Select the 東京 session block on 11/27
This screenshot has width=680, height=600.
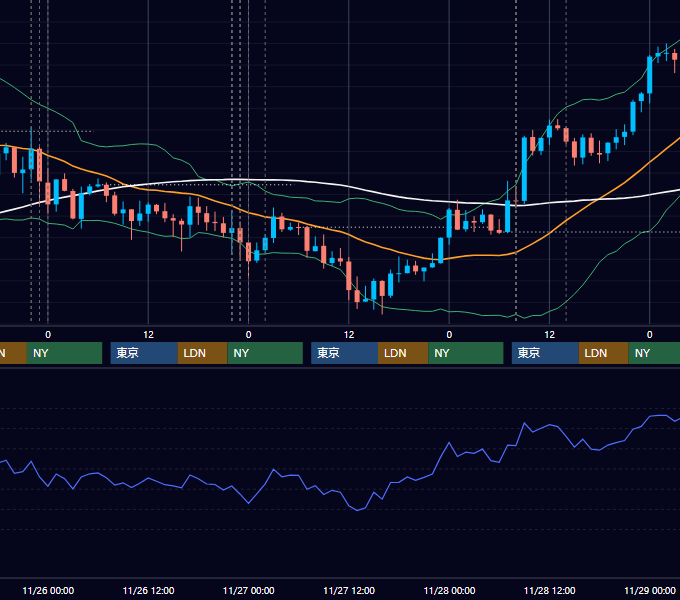(x=344, y=353)
